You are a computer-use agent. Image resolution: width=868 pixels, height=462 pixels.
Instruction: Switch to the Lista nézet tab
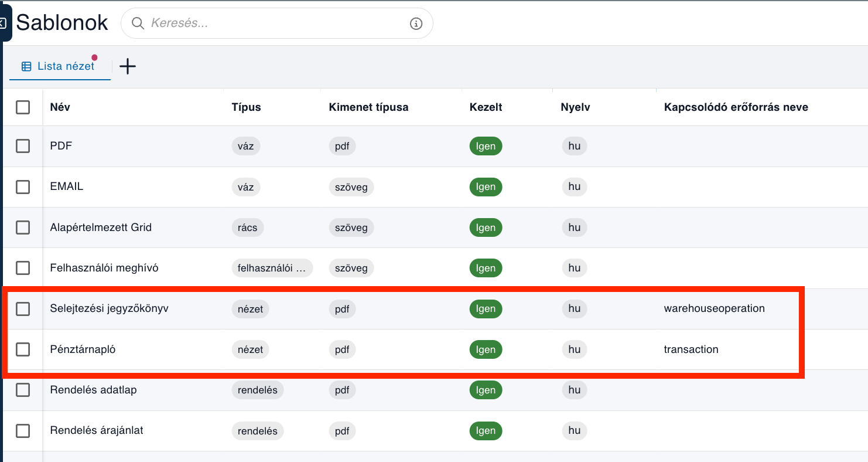tap(60, 66)
